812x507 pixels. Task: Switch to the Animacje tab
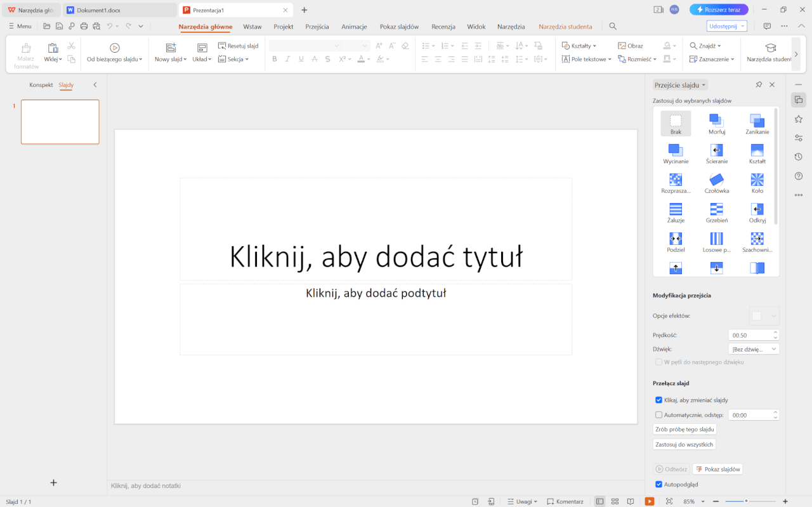tap(355, 27)
